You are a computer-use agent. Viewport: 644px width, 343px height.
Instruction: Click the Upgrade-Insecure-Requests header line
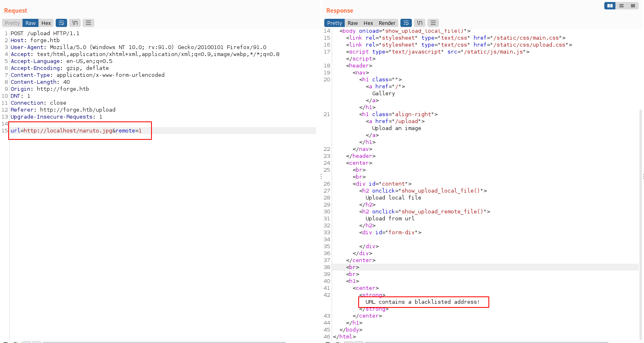tap(56, 117)
